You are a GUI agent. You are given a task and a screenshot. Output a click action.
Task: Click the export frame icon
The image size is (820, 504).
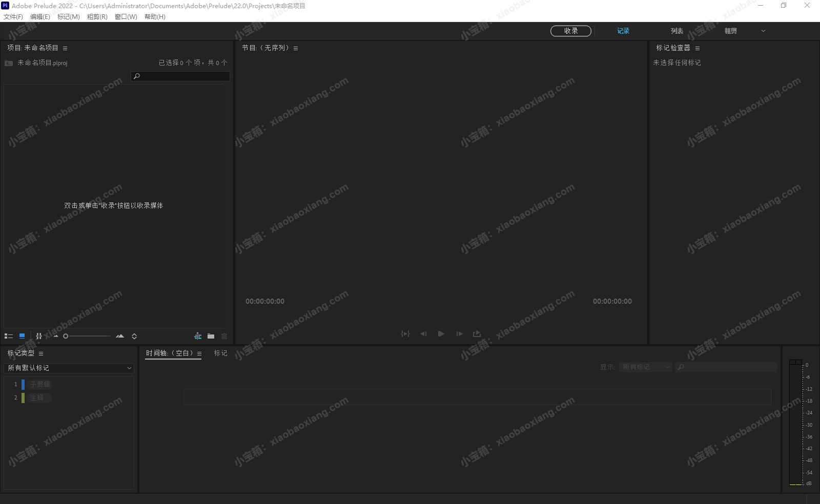(477, 334)
